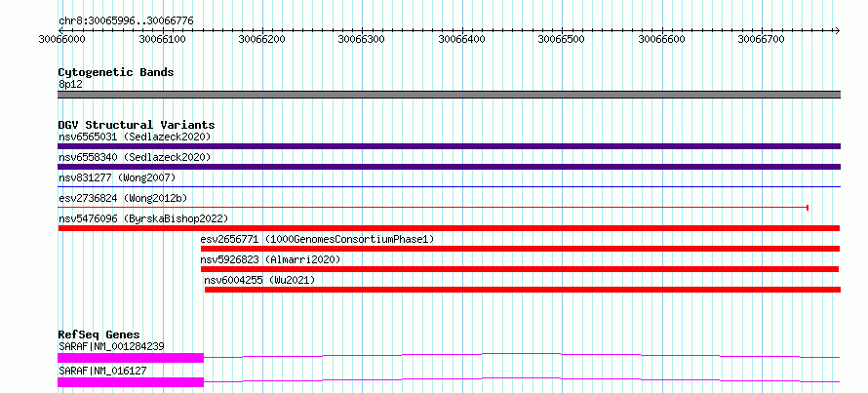Click the chr8:30065996..30066776 region label
Viewport: 868px width, 393px height.
click(126, 21)
